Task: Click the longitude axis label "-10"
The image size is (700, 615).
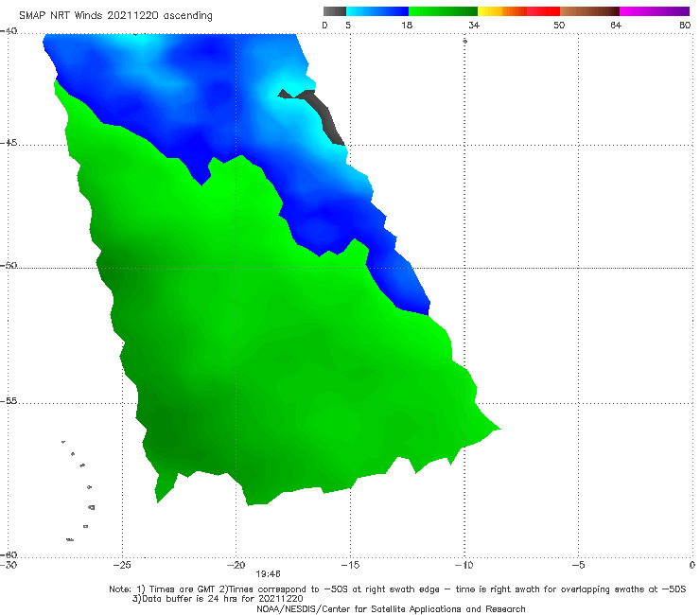Action: tap(464, 565)
